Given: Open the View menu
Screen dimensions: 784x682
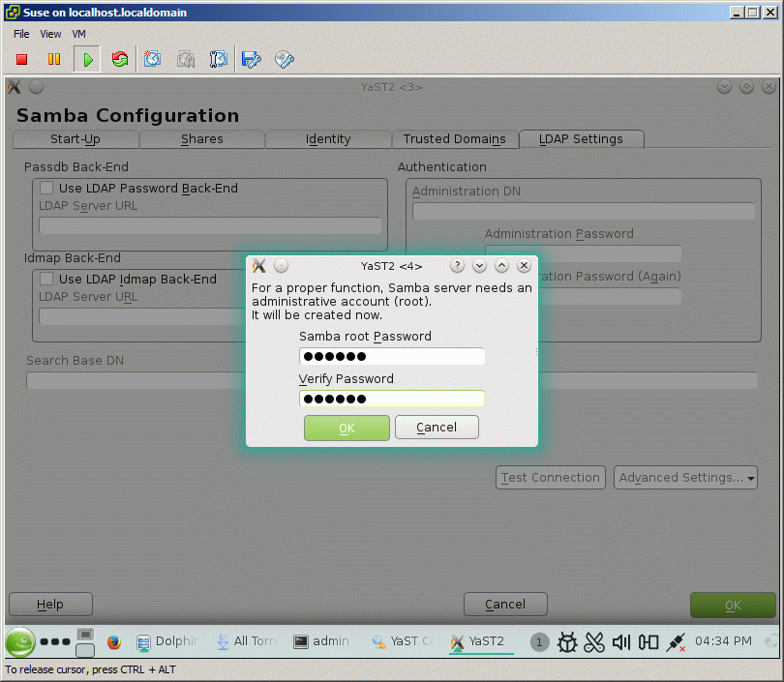Looking at the screenshot, I should click(x=50, y=34).
